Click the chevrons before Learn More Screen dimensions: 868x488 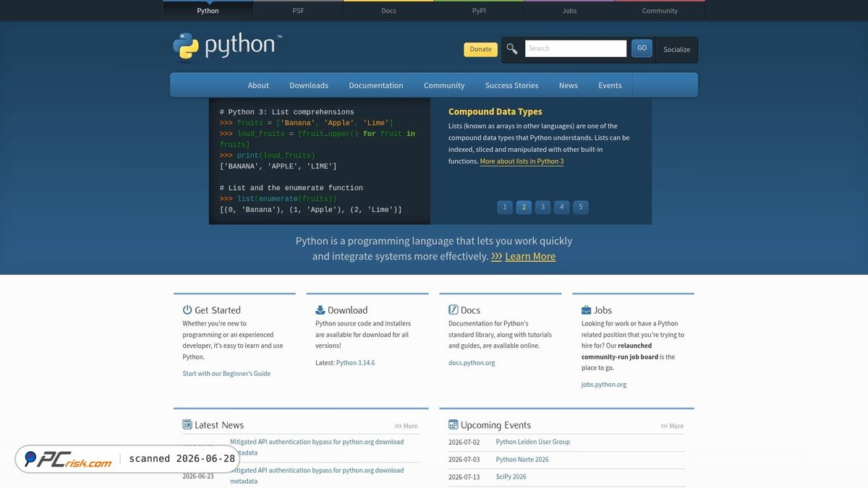pos(497,257)
